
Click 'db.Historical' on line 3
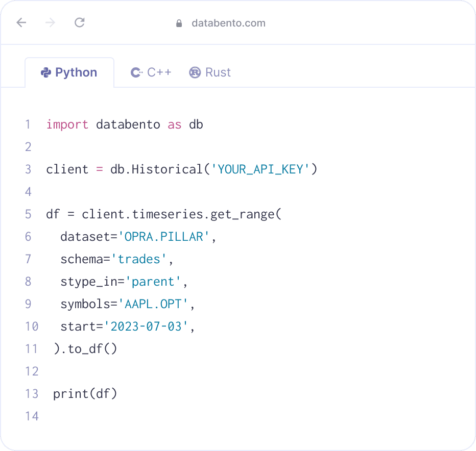click(156, 169)
